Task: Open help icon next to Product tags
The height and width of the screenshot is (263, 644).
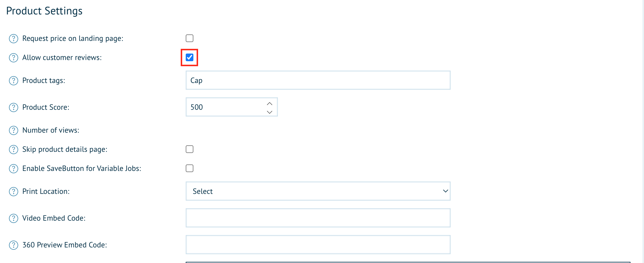Action: 14,81
